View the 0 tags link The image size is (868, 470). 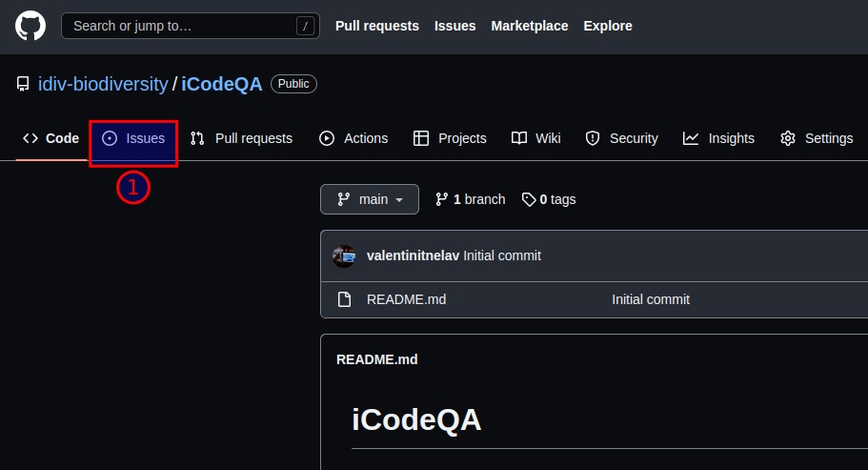(549, 199)
